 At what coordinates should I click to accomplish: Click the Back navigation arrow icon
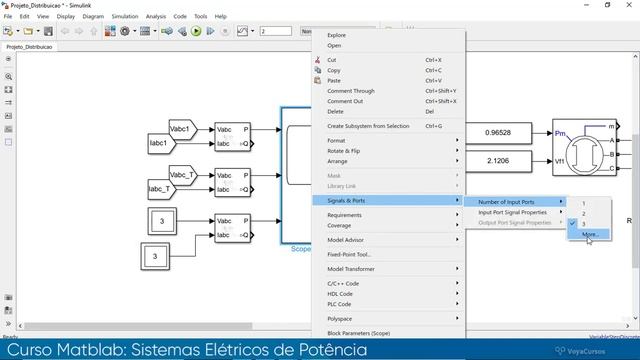pos(65,31)
